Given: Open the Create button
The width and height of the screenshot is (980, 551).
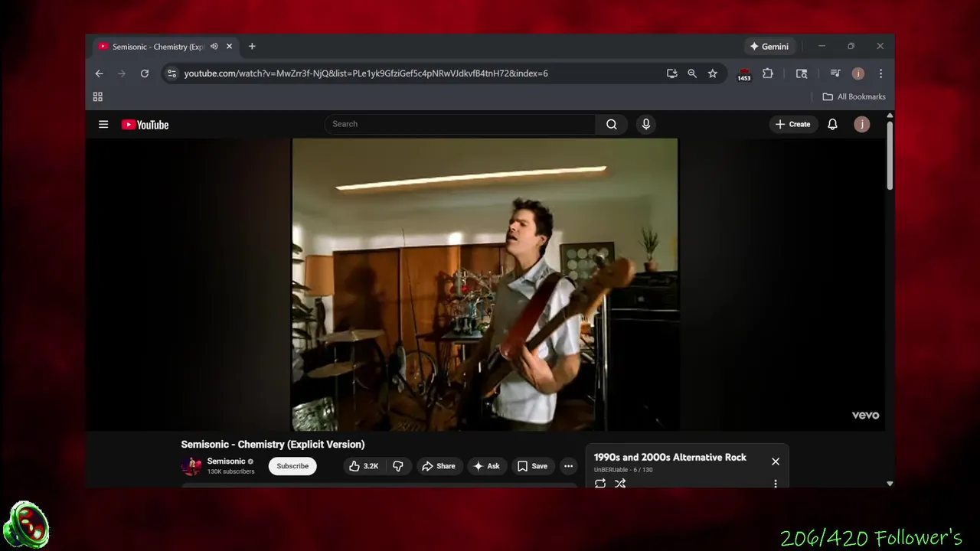Looking at the screenshot, I should [x=792, y=124].
